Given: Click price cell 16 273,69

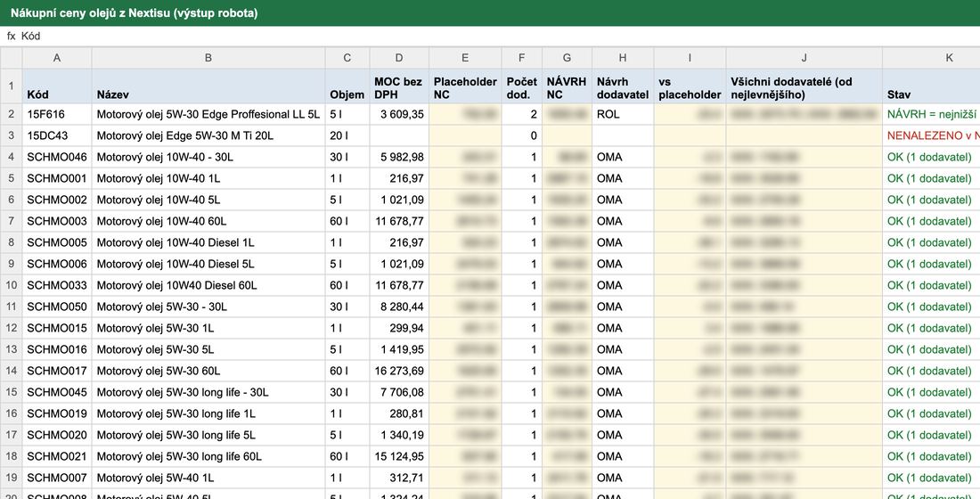Looking at the screenshot, I should tap(399, 371).
